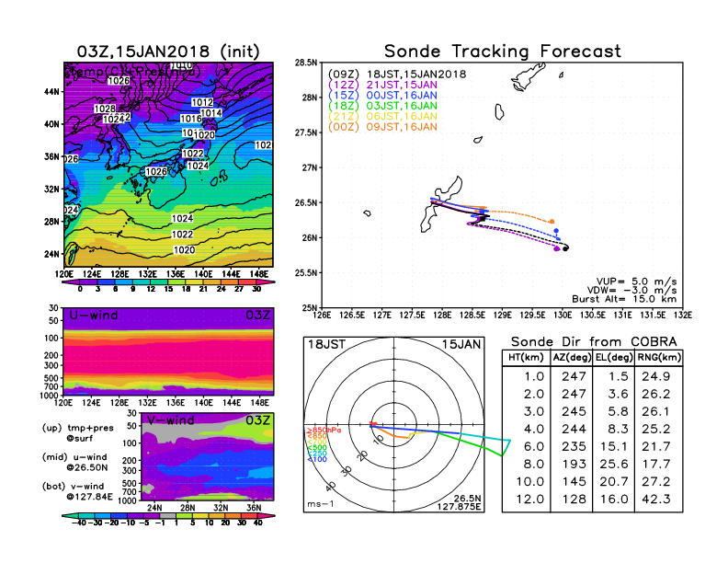Select blue legend entry (15Z) 00JST,16JAN
This screenshot has height=563, width=728.
pyautogui.click(x=382, y=96)
